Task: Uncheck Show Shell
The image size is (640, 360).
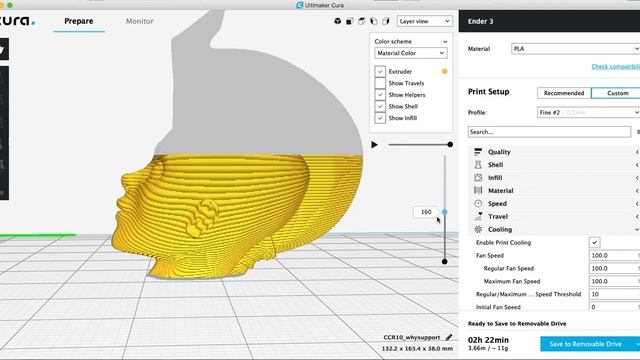Action: (x=380, y=106)
